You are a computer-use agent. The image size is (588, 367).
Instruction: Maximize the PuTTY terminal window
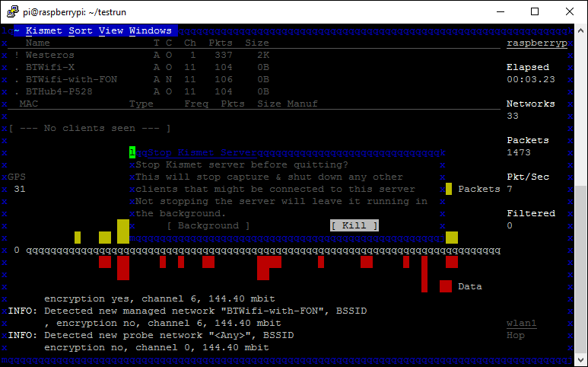tap(535, 11)
